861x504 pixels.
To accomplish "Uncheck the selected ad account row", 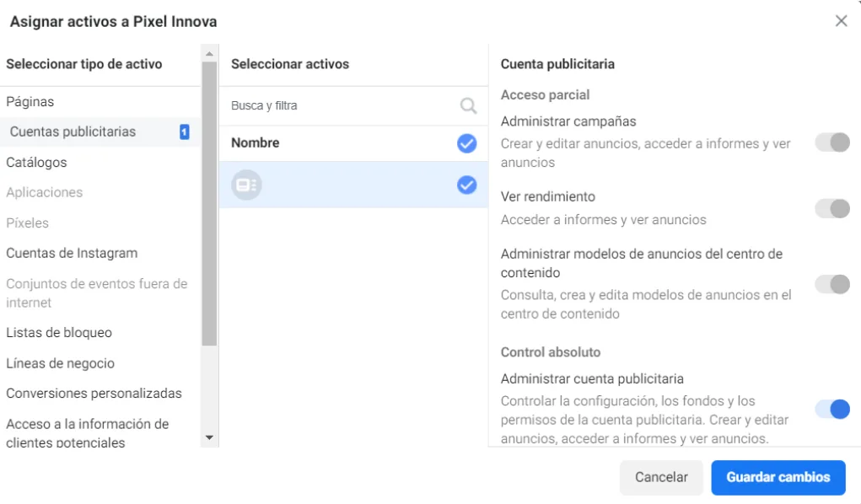I will pyautogui.click(x=466, y=185).
